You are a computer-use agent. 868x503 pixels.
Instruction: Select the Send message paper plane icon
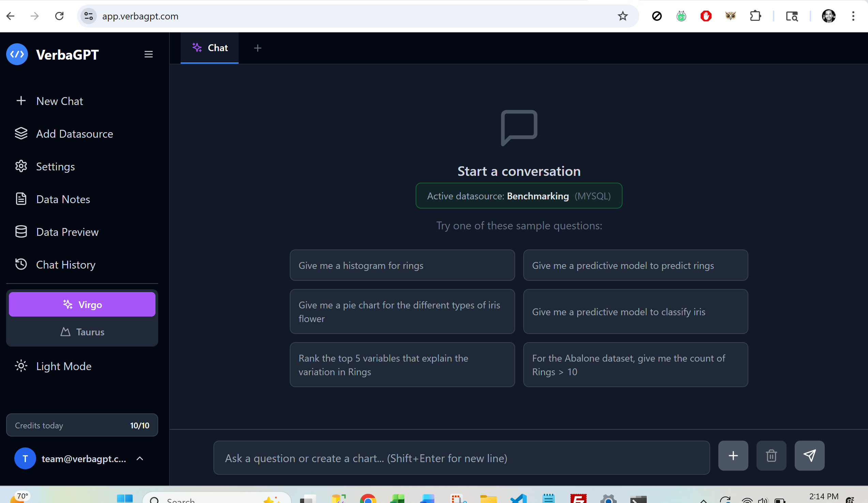810,456
